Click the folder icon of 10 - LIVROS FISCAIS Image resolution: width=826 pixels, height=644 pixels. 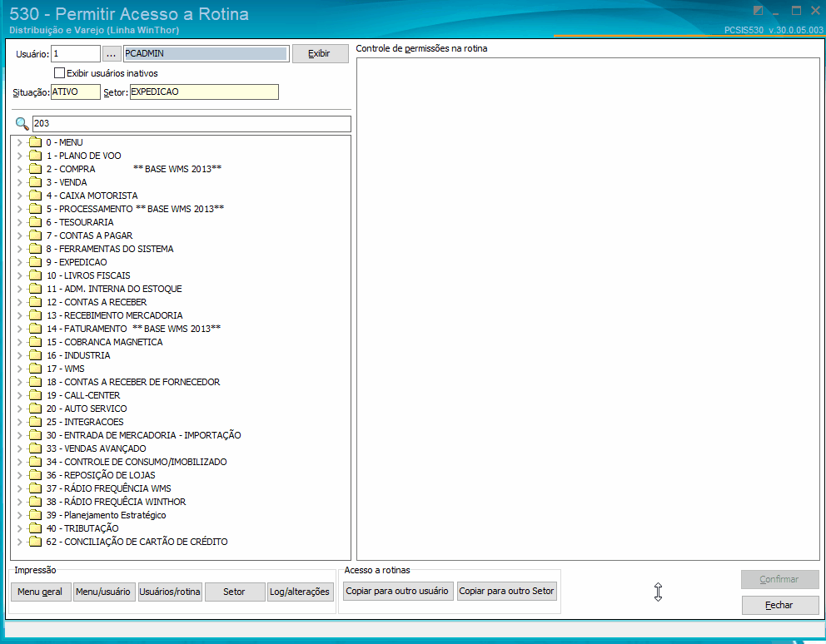coord(35,275)
